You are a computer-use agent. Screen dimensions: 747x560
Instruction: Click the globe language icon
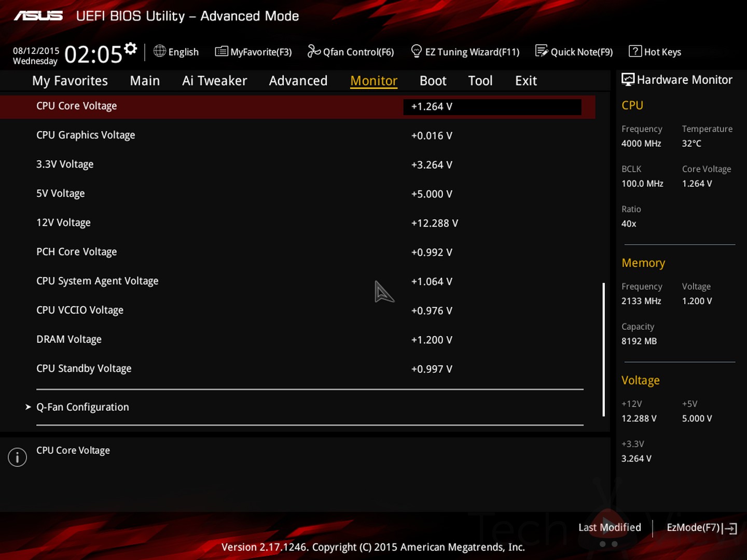159,51
